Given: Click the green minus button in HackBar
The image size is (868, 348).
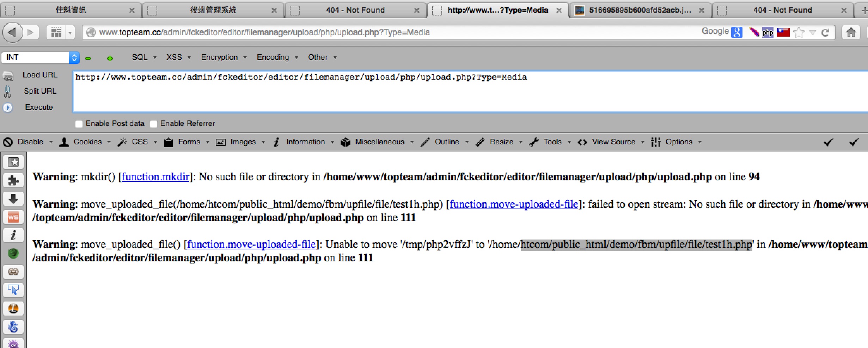Looking at the screenshot, I should click(88, 58).
